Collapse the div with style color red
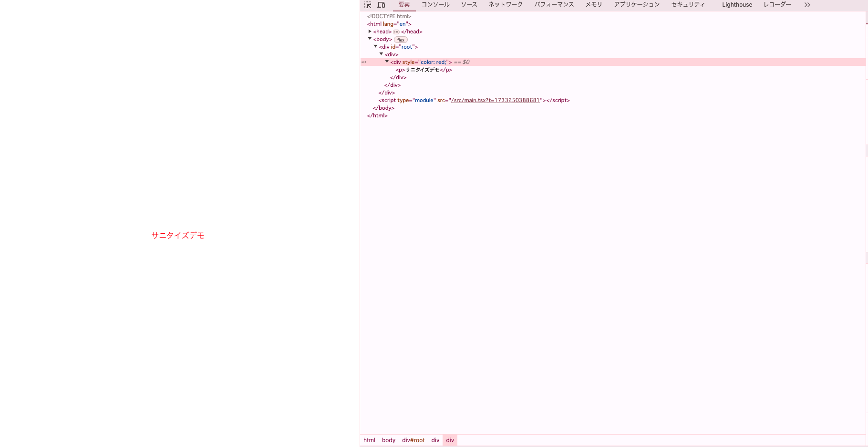This screenshot has height=447, width=868. (x=387, y=62)
